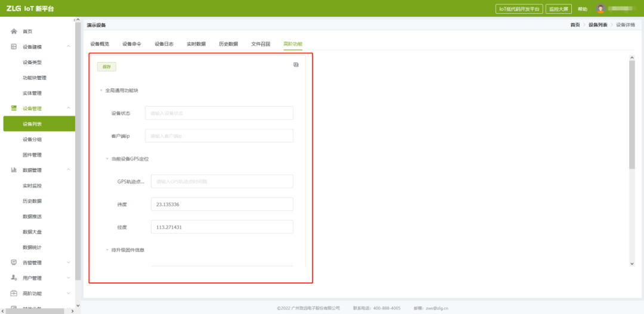
Task: Switch to the 设备日志 tab
Action: [164, 44]
